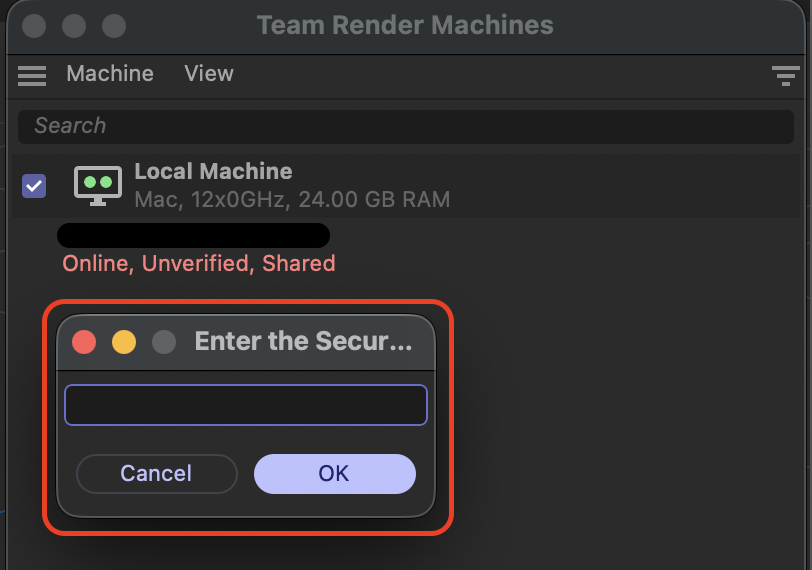Uncheck the Local Machine checkbox
The height and width of the screenshot is (570, 812).
pyautogui.click(x=34, y=185)
